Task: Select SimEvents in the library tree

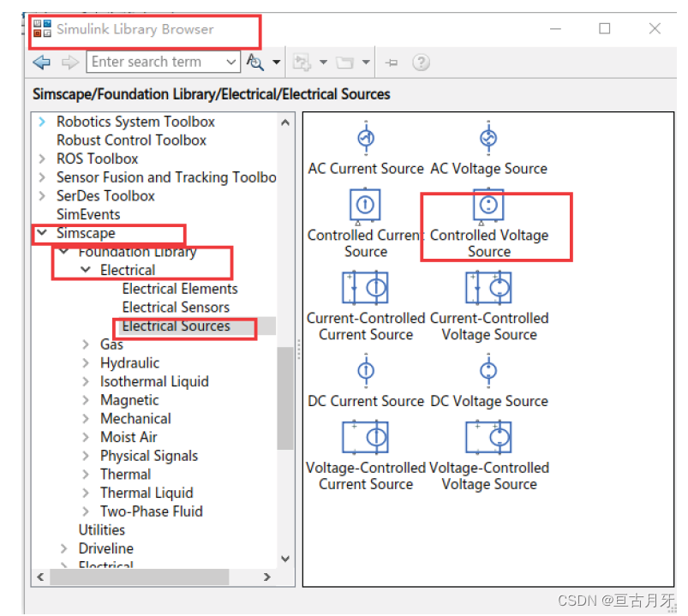Action: point(88,214)
